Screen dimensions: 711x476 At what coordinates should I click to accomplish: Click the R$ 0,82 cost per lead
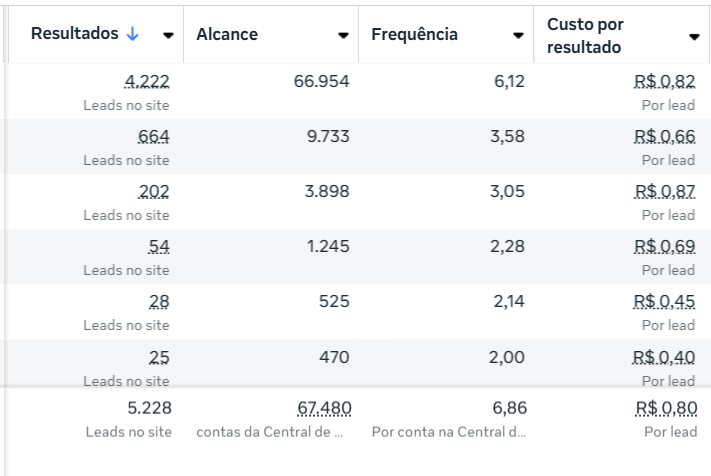[664, 81]
